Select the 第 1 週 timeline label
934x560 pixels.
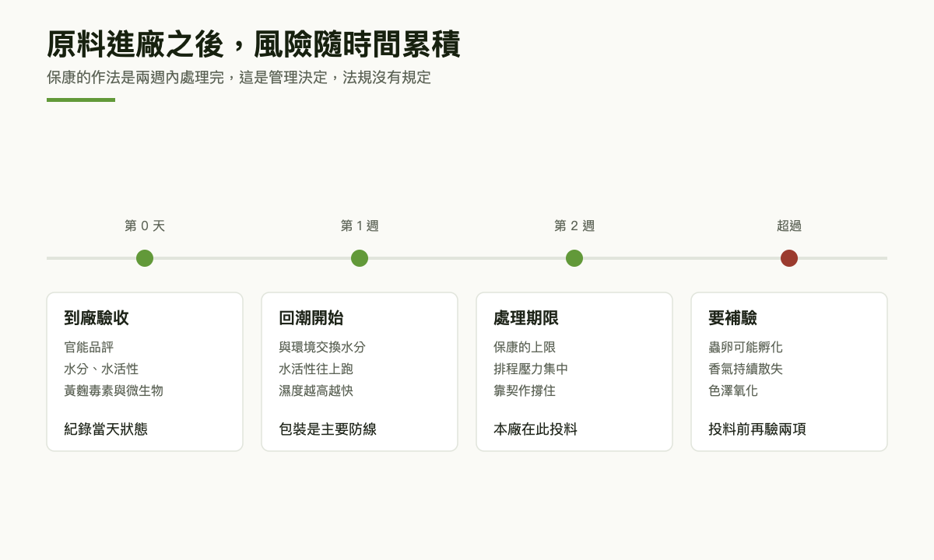[x=360, y=226]
